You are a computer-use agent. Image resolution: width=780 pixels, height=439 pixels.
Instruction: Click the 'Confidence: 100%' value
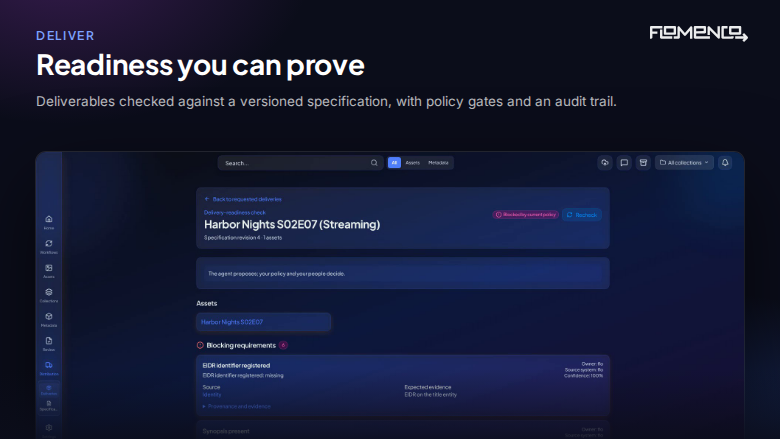click(x=584, y=376)
